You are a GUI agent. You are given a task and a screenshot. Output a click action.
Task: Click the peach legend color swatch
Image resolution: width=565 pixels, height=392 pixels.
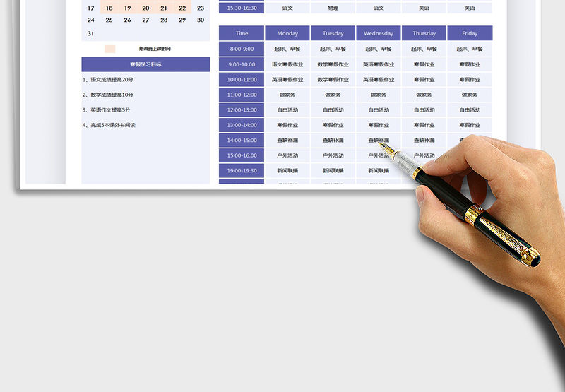pyautogui.click(x=109, y=49)
